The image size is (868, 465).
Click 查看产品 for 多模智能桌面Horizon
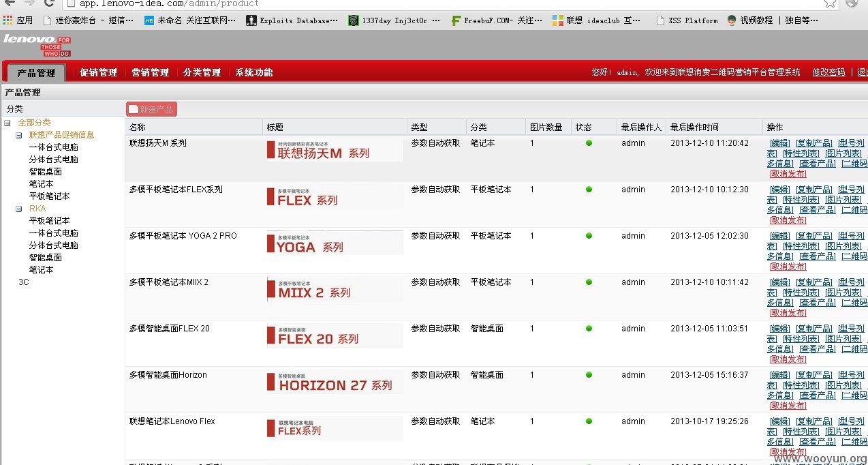[817, 395]
